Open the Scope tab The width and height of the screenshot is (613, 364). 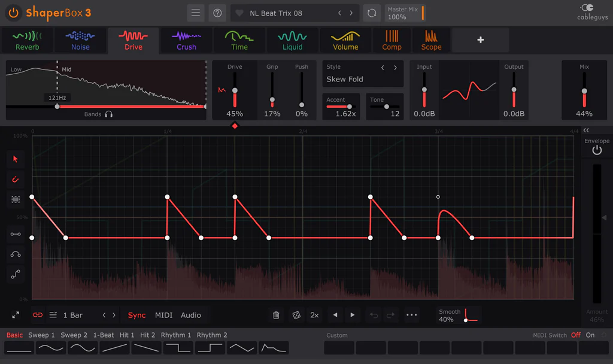[x=431, y=40]
